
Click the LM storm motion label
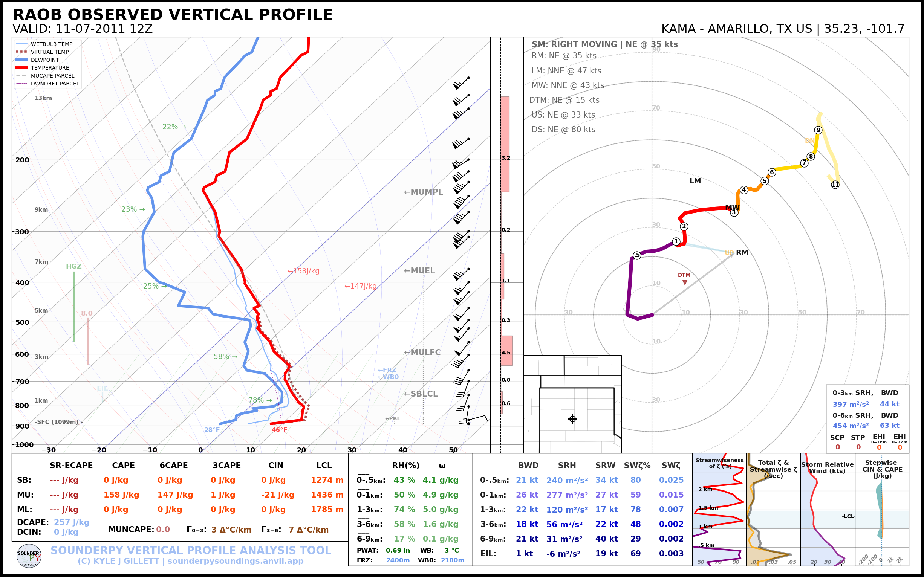pos(695,181)
